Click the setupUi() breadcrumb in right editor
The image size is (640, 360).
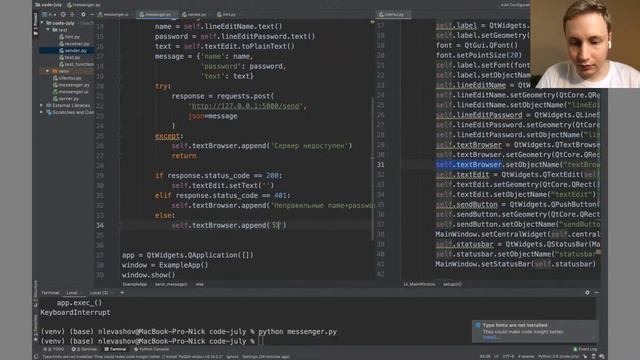tap(452, 284)
